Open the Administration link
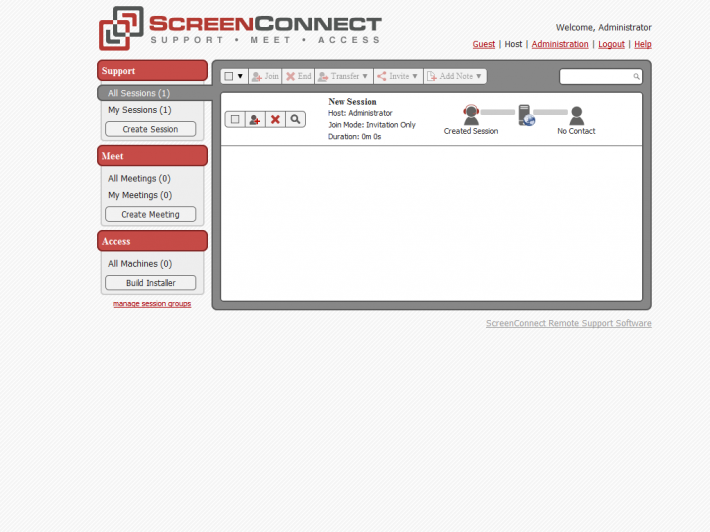 click(560, 44)
